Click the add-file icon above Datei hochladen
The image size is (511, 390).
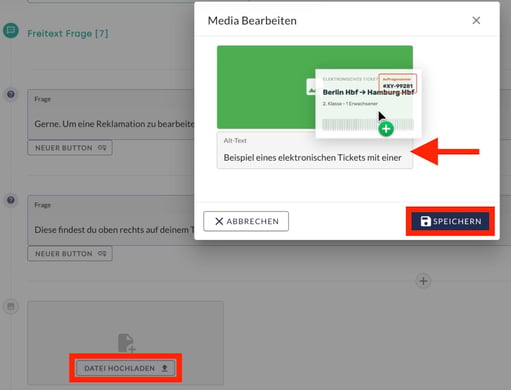(x=127, y=343)
